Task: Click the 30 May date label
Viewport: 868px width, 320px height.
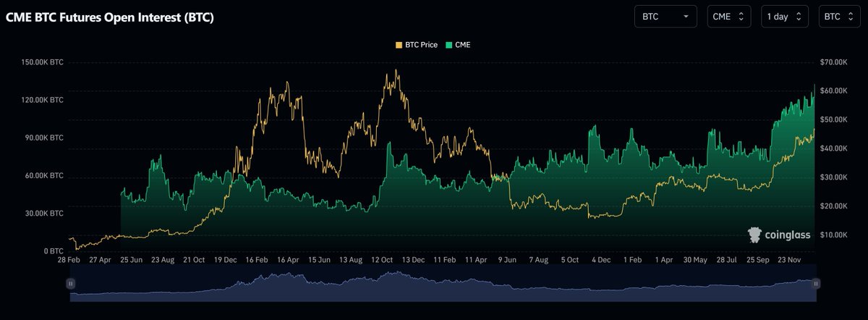Action: click(x=694, y=259)
